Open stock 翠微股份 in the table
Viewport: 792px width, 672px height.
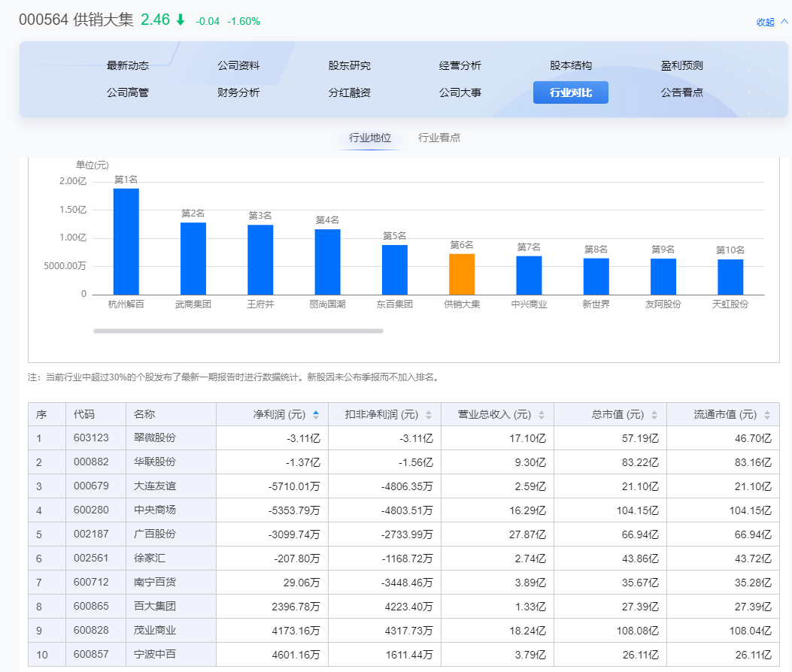coord(154,437)
